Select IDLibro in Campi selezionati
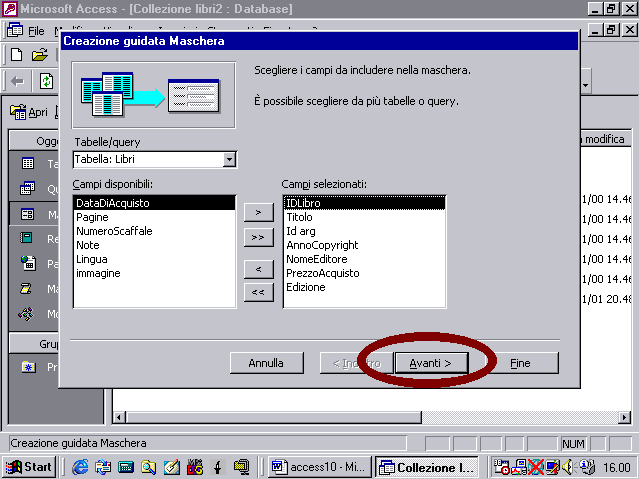639x479 pixels. pyautogui.click(x=364, y=203)
